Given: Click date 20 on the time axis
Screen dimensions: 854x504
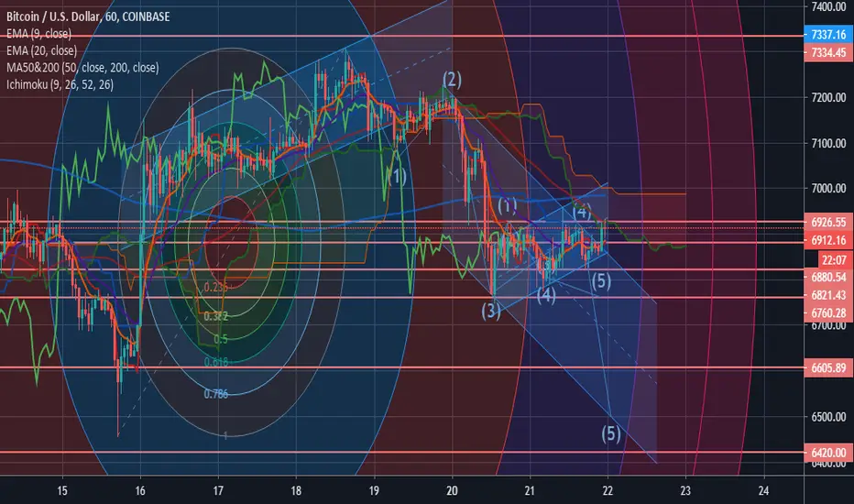Looking at the screenshot, I should [x=452, y=490].
